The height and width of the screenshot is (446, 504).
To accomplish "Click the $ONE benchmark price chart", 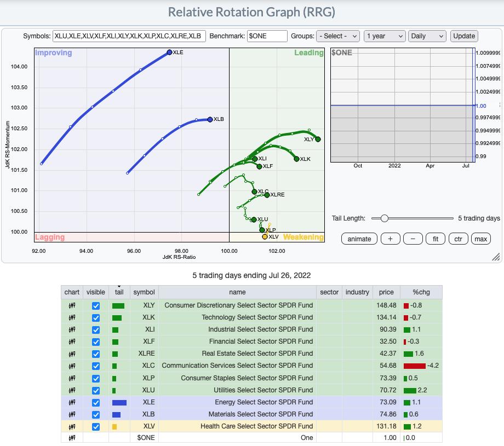I will (x=403, y=105).
